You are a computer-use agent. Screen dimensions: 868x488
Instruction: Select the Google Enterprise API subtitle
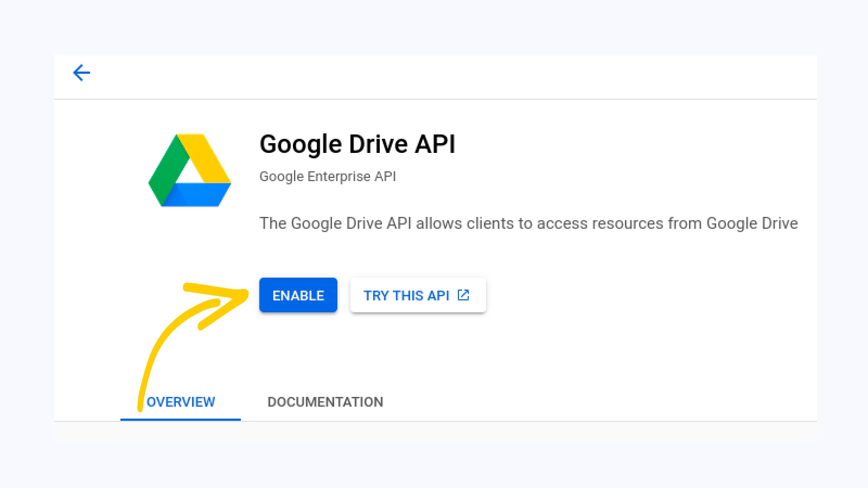click(327, 176)
